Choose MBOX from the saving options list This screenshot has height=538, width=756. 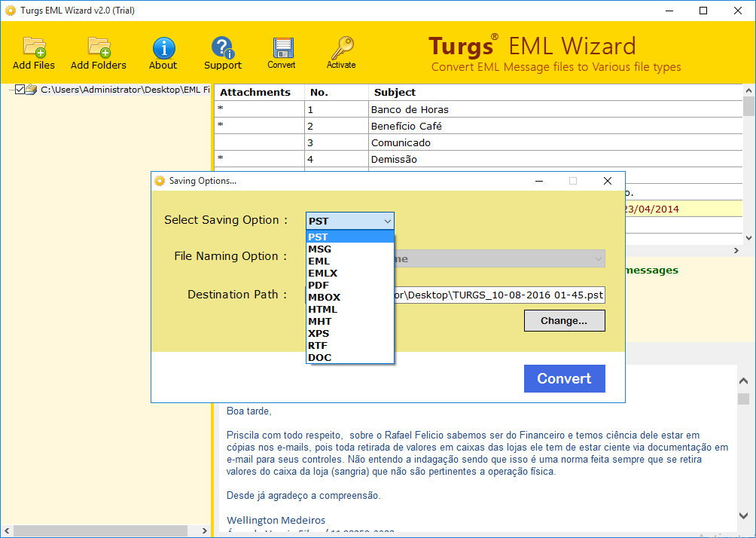click(350, 297)
